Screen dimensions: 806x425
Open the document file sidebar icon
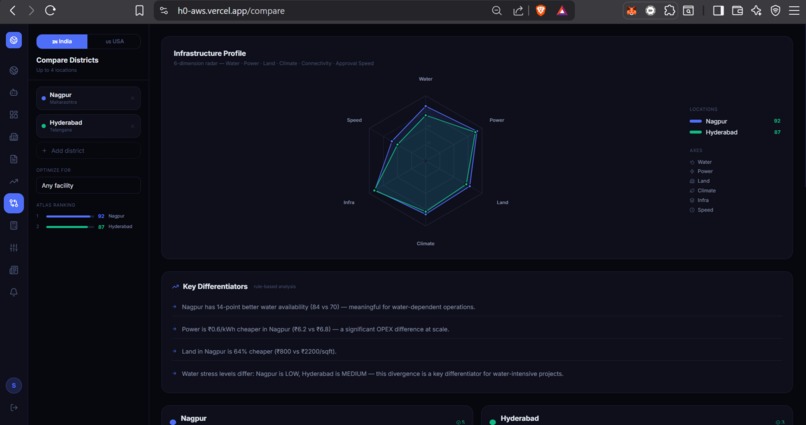click(14, 159)
